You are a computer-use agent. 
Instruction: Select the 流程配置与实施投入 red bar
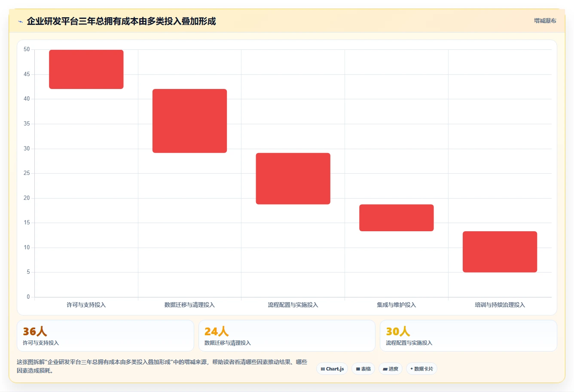(293, 178)
